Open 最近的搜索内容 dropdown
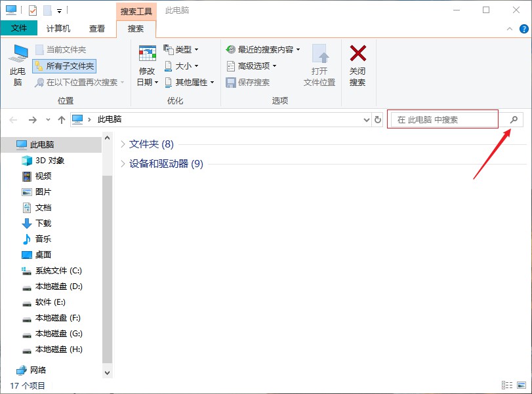Viewport: 532px width, 394px height. [263, 50]
